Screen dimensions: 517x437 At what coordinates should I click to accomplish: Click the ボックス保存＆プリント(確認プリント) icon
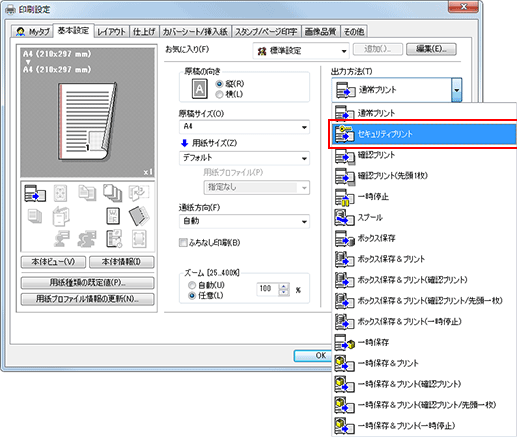(x=344, y=280)
